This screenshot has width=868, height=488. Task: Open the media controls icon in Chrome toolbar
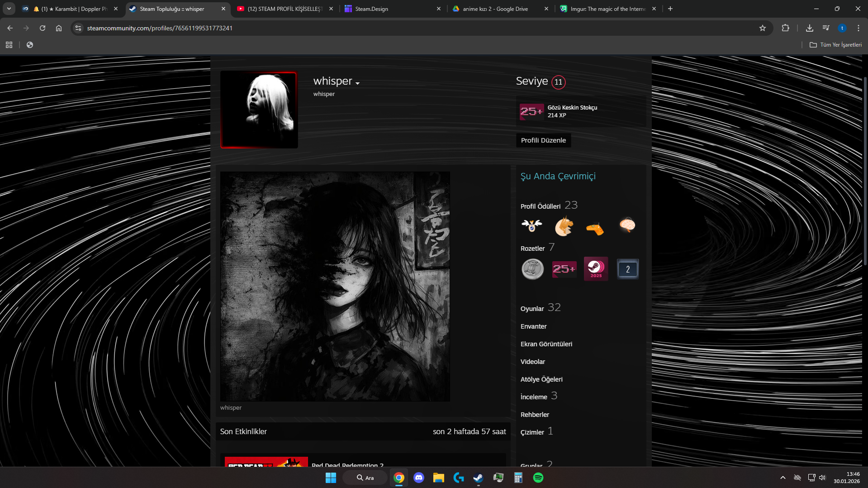coord(826,28)
